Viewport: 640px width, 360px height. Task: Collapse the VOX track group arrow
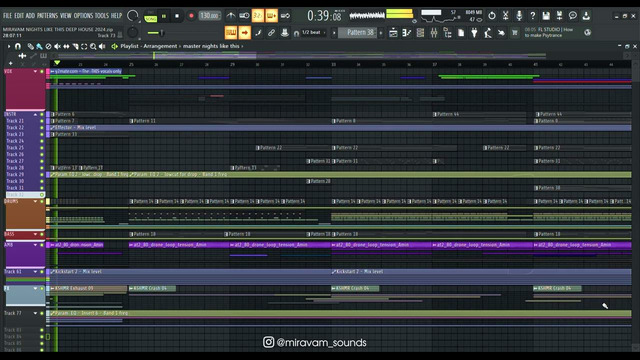tap(36, 71)
